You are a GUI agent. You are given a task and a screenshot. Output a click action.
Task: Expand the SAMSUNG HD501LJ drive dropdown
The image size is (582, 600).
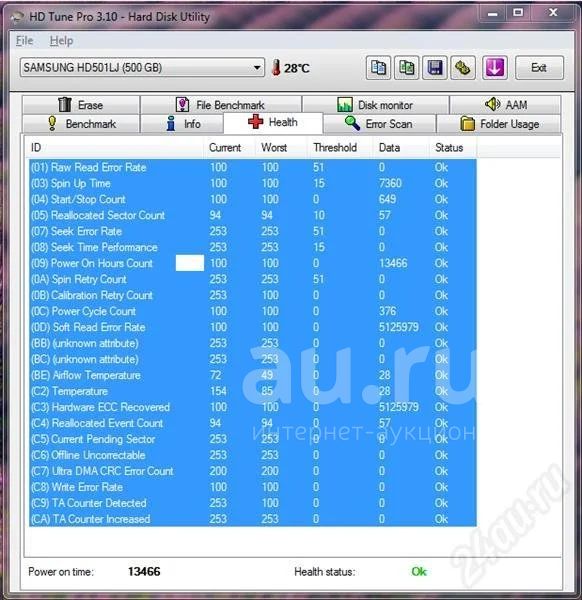pos(257,68)
